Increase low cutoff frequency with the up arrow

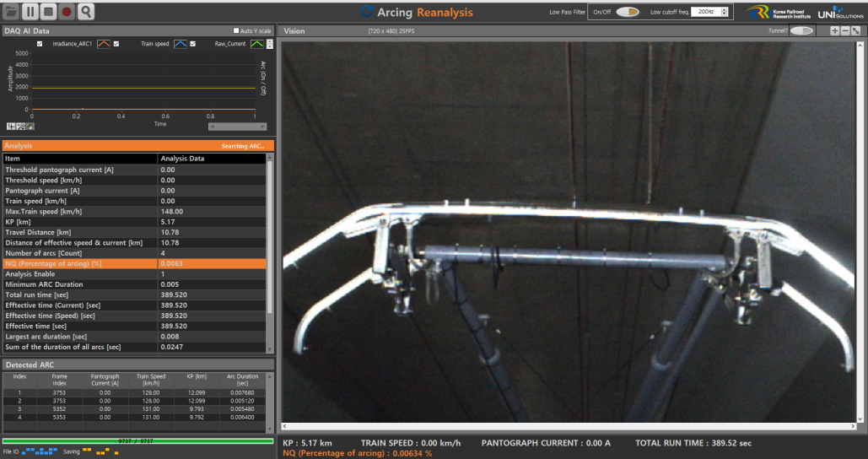point(724,9)
